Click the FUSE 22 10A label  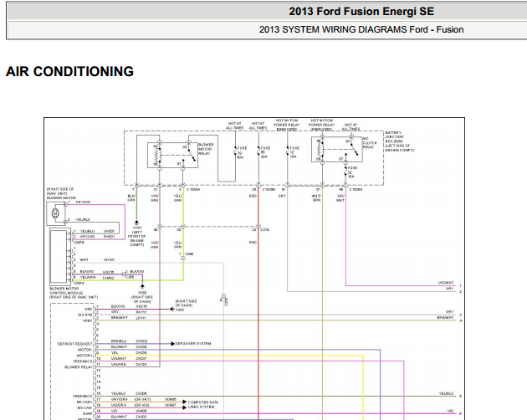pos(352,172)
